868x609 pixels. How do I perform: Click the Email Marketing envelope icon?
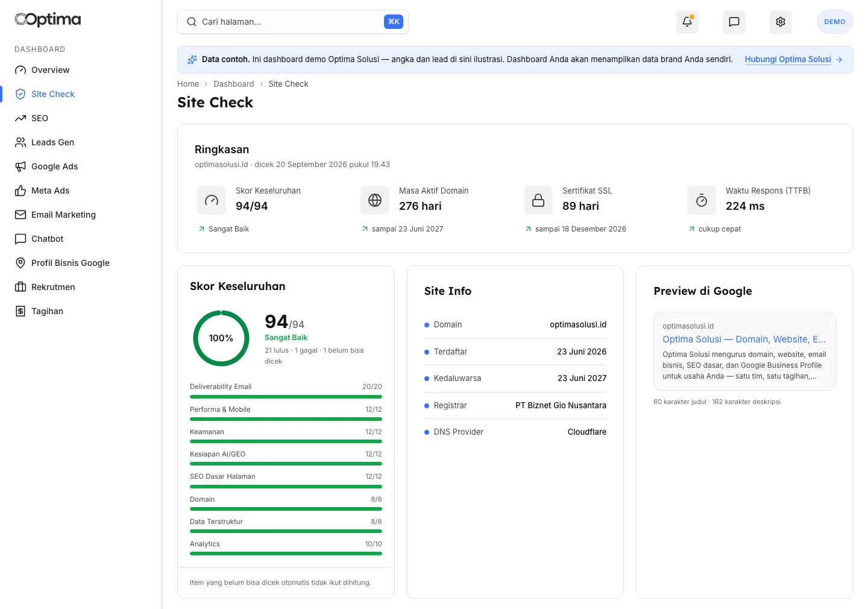pyautogui.click(x=20, y=215)
